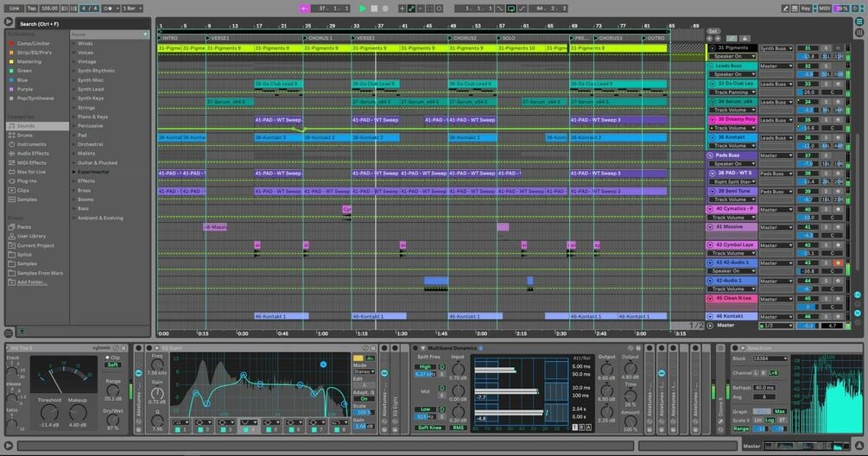868x456 pixels.
Task: Toggle RMS mode in Multiband Dynamics
Action: click(x=458, y=427)
